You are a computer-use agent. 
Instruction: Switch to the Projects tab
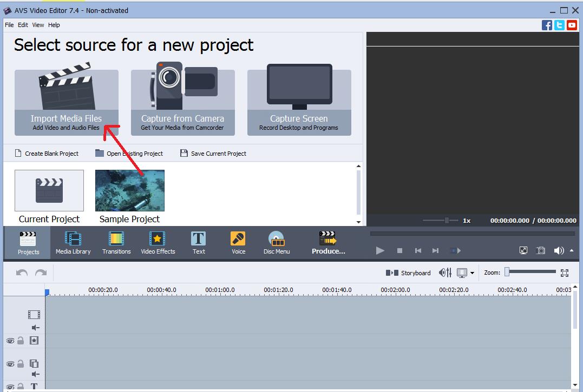pos(28,242)
